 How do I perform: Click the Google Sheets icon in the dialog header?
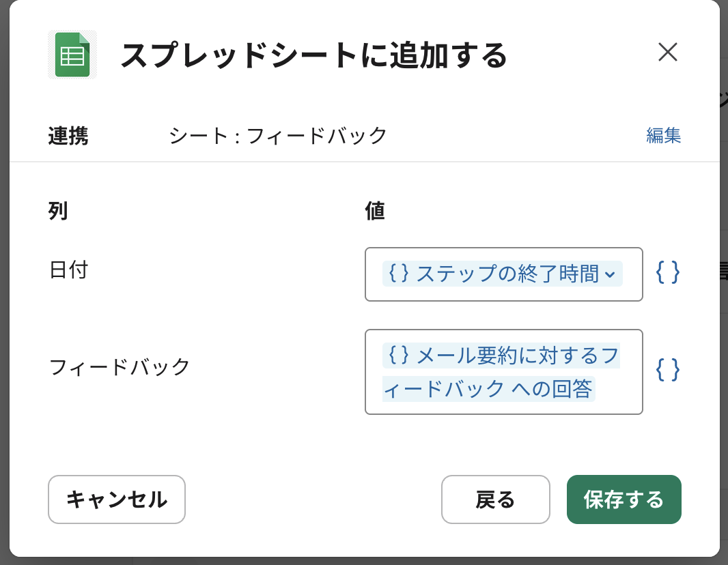tap(72, 55)
